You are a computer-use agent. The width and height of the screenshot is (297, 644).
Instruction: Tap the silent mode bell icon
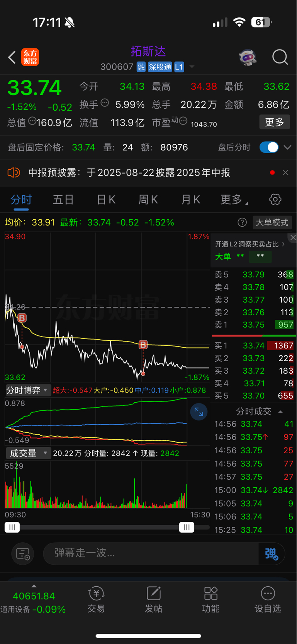(70, 23)
